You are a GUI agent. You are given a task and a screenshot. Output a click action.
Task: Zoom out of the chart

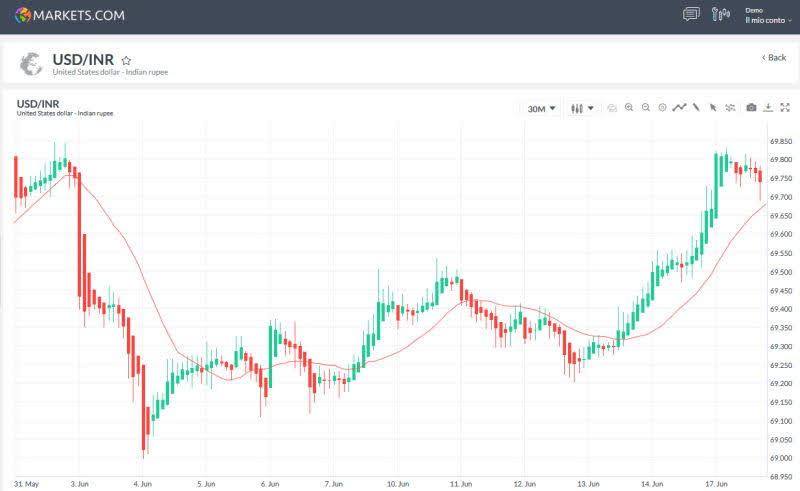coord(646,108)
